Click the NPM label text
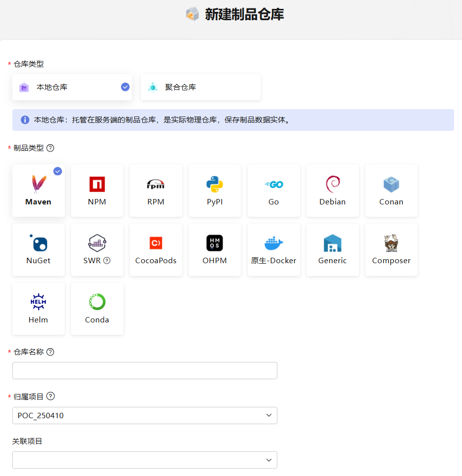 click(x=97, y=202)
